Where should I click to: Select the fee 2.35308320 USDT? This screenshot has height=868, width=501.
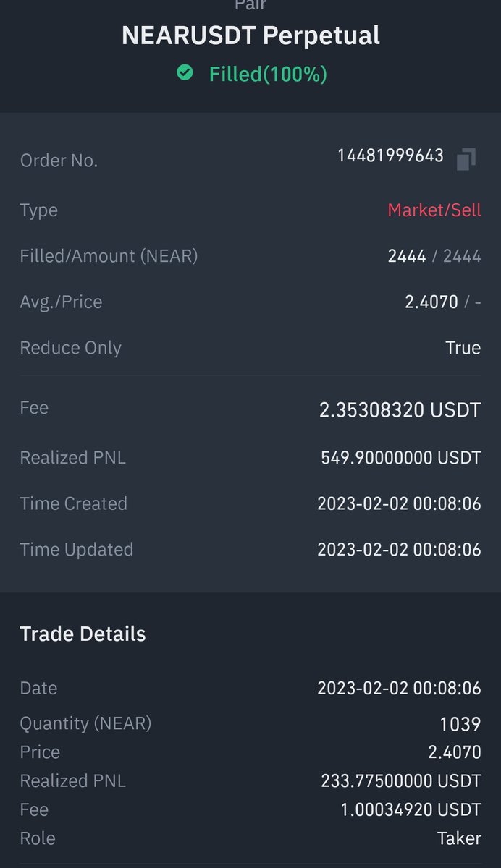400,410
